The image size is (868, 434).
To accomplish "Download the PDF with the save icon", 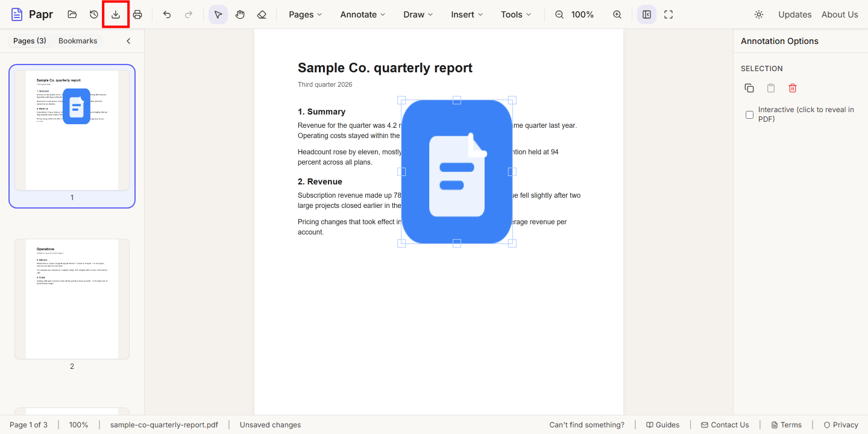I will tap(116, 14).
